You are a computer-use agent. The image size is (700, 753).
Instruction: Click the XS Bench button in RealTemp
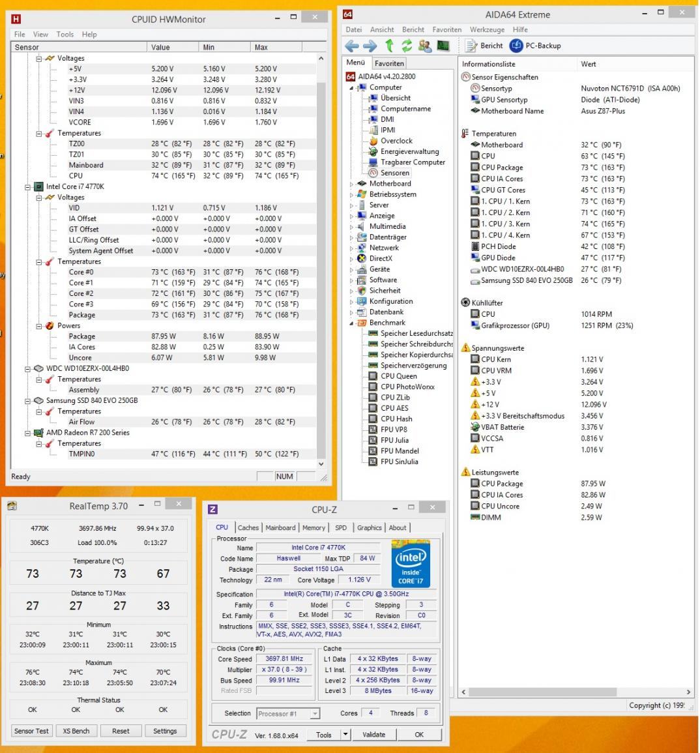click(x=76, y=731)
